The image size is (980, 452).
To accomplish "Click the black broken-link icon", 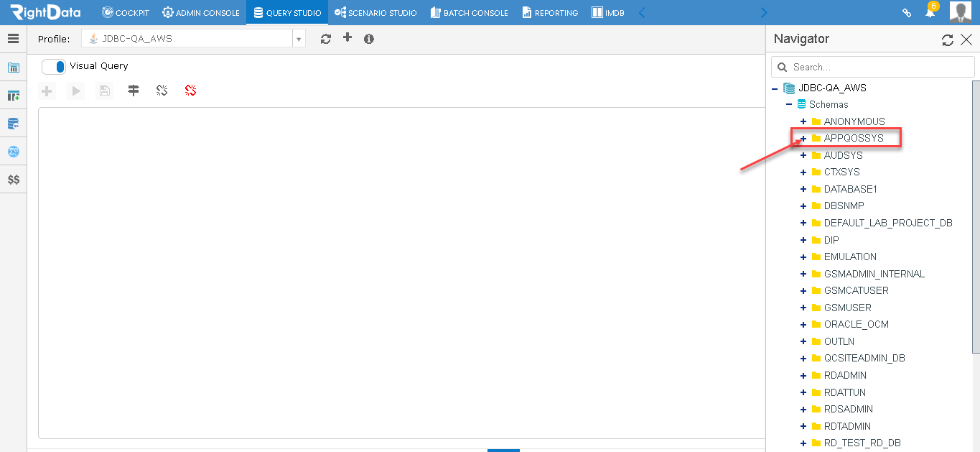I will pyautogui.click(x=162, y=91).
